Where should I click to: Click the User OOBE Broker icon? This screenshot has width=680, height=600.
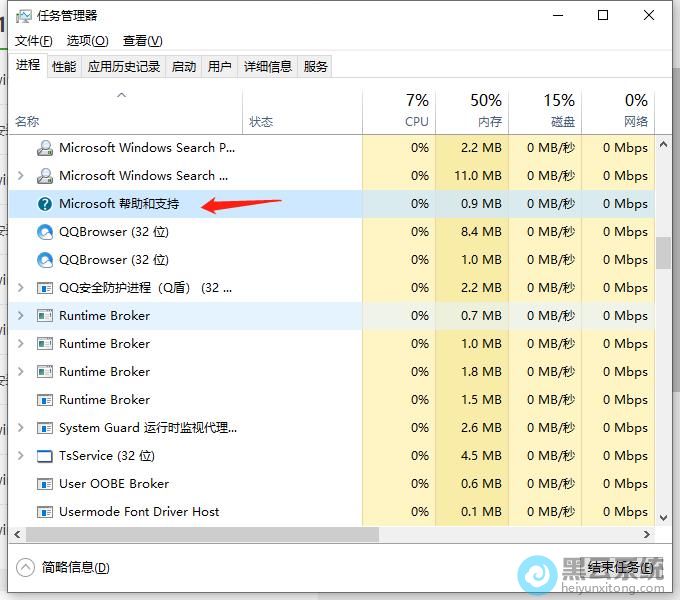(44, 484)
